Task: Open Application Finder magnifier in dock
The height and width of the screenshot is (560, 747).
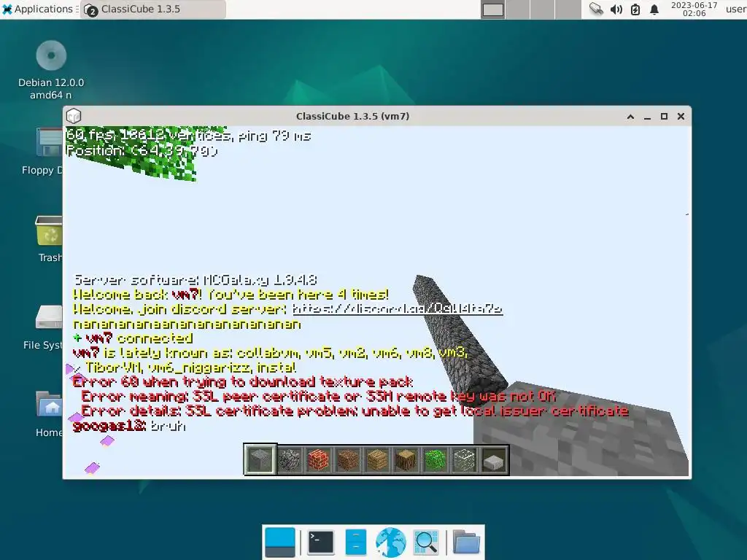Action: [426, 542]
